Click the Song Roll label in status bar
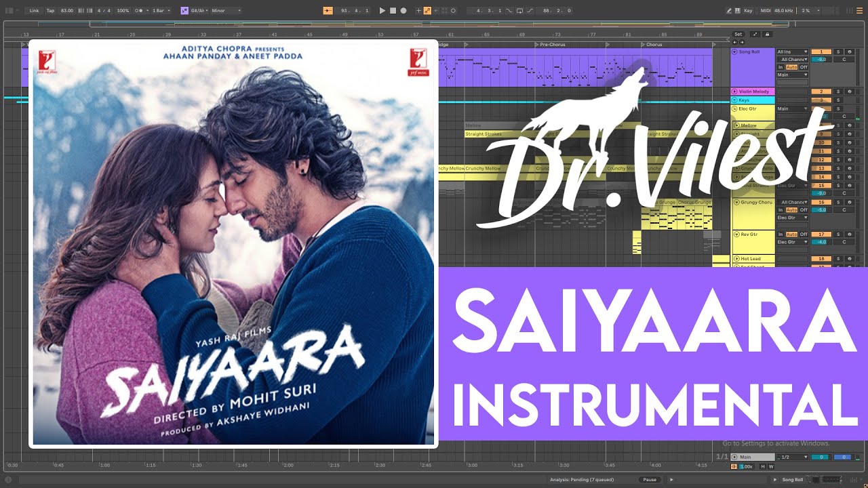 point(793,480)
